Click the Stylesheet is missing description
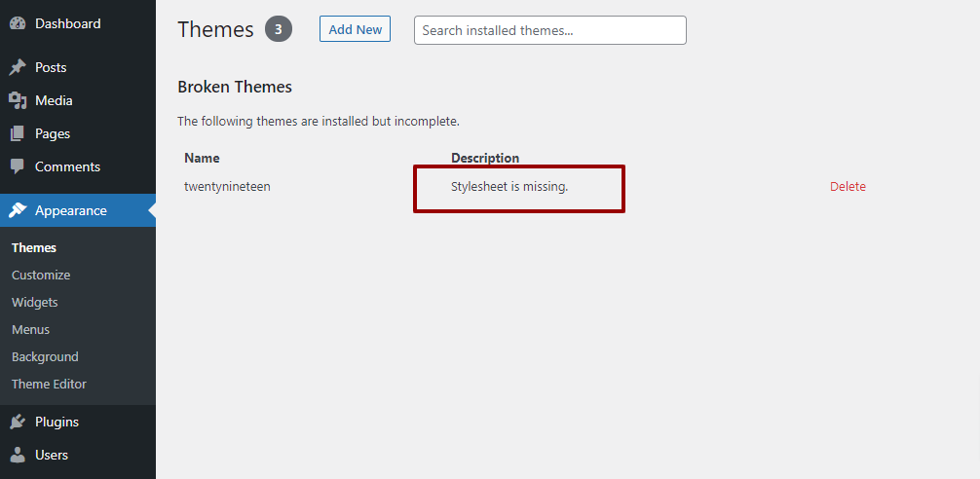980x479 pixels. point(509,187)
